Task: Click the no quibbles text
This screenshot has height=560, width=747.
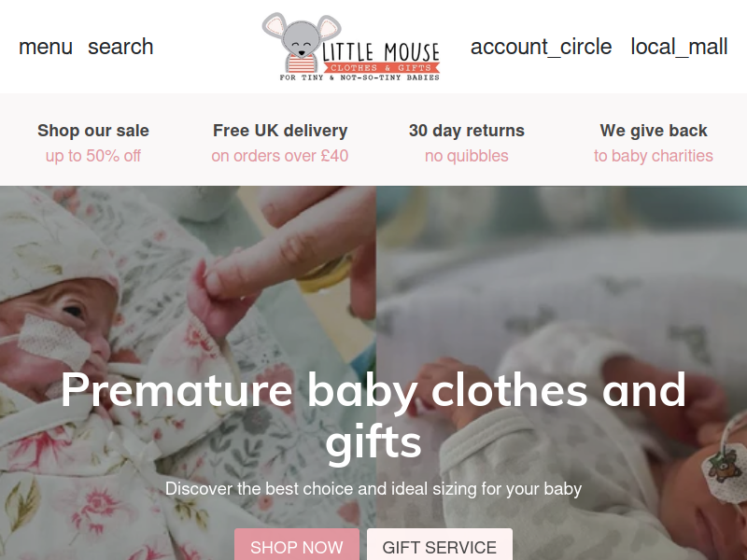Action: tap(467, 156)
